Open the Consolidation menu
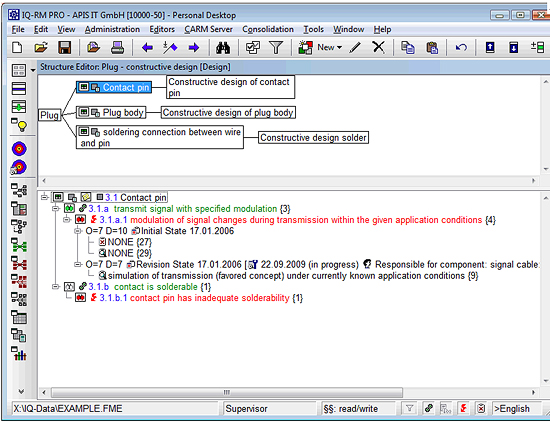This screenshot has width=550, height=423. 268,29
